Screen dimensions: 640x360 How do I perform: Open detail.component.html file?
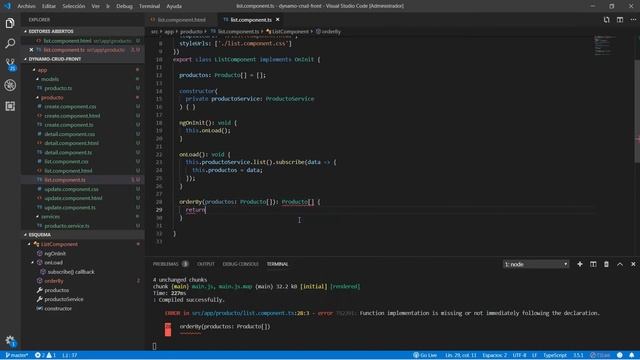[x=71, y=143]
